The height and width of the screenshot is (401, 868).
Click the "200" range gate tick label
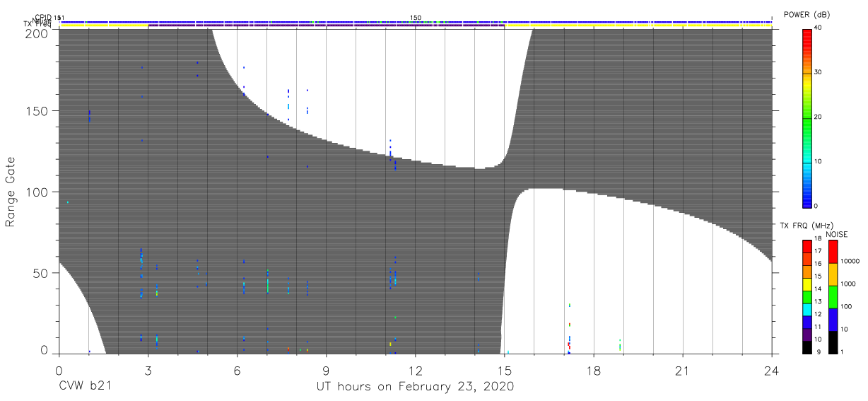[37, 33]
